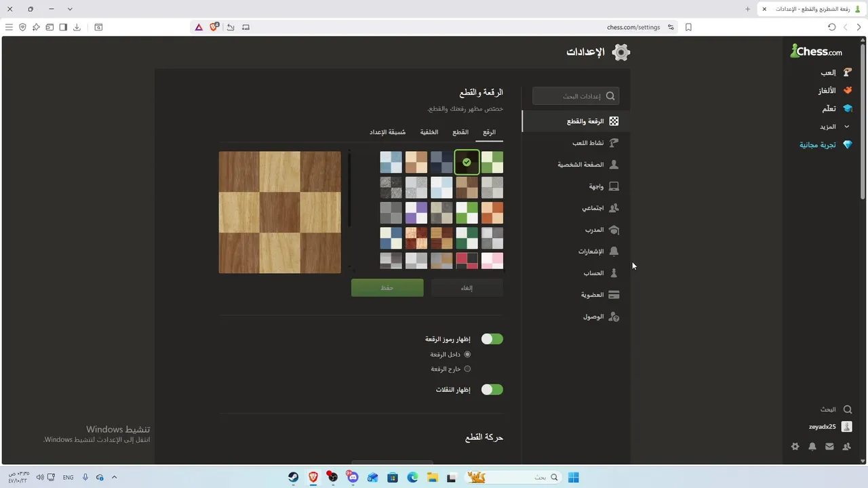The image size is (868, 488).
Task: Click the Save (حفظ) button
Action: pyautogui.click(x=387, y=288)
